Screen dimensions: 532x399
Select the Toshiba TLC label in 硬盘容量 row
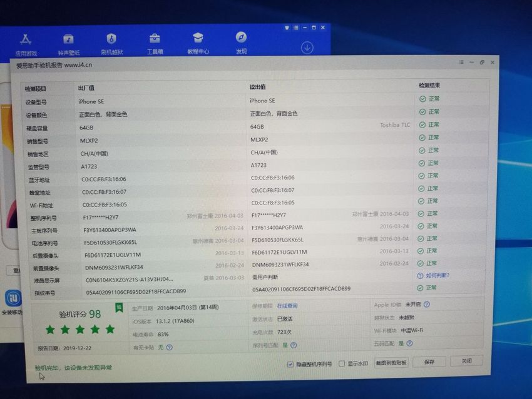click(x=395, y=125)
